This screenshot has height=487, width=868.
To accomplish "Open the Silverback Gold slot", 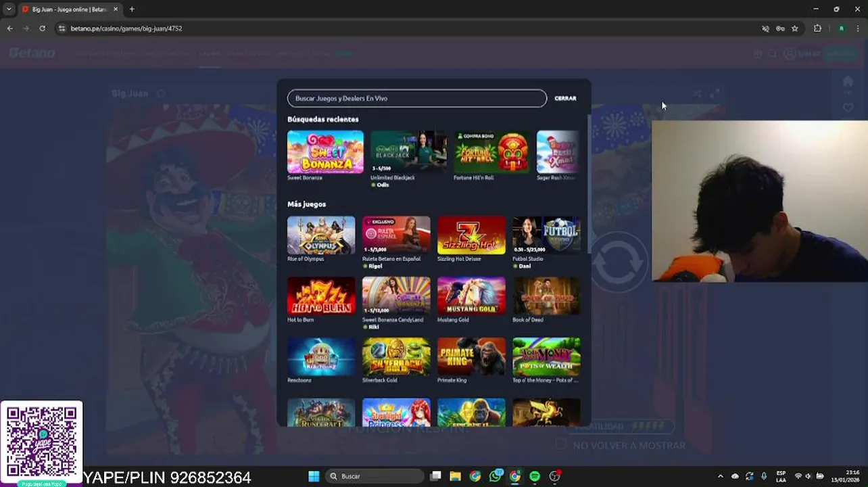I will pos(396,356).
